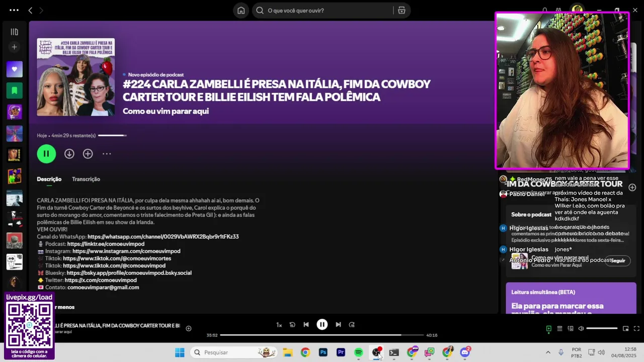This screenshot has width=644, height=362.
Task: Open the Liked Songs heart playlist
Action: pos(14,69)
